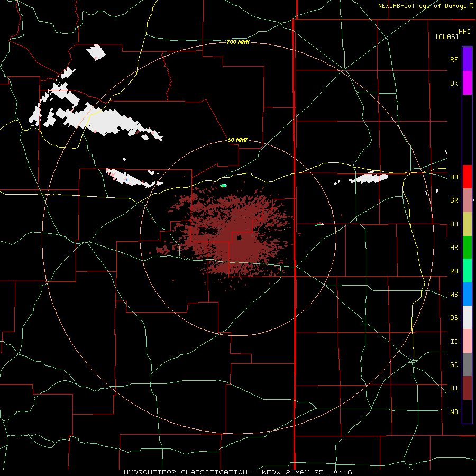
Task: Click the HHC product label
Action: (465, 32)
